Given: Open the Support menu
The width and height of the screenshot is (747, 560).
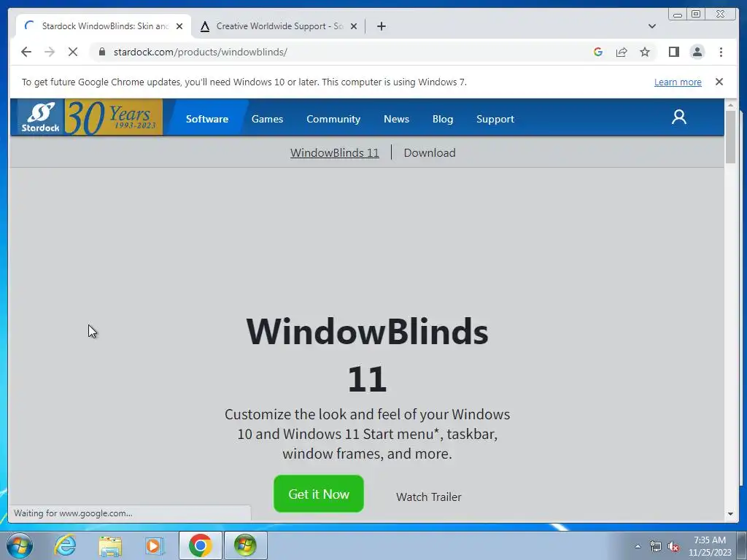Looking at the screenshot, I should [495, 119].
